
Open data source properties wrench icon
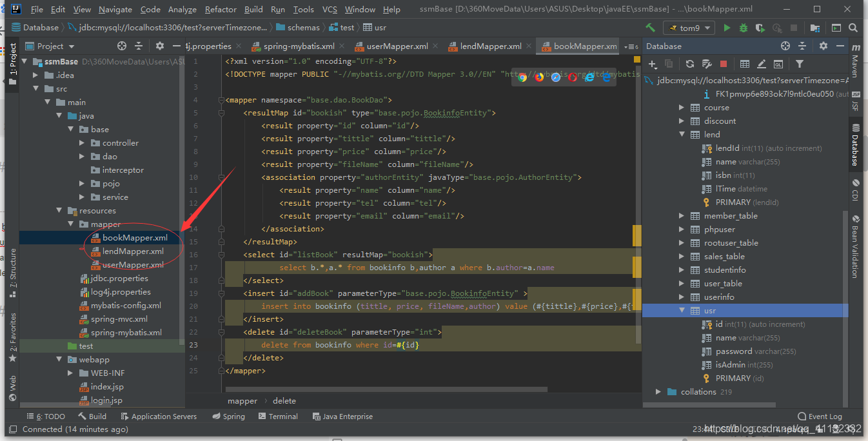point(707,64)
